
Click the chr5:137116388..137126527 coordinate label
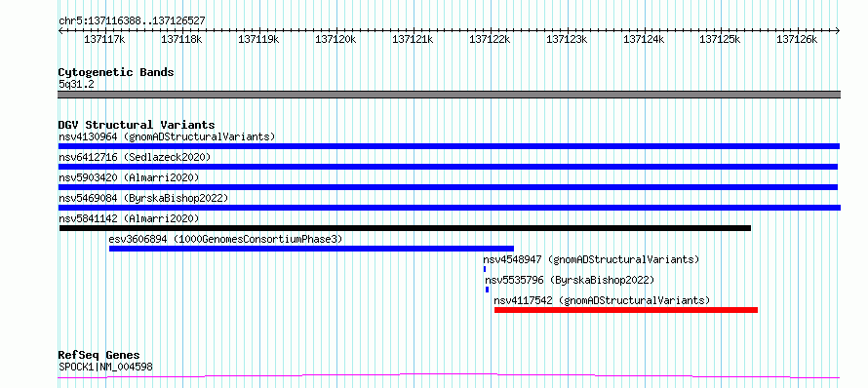click(x=132, y=20)
